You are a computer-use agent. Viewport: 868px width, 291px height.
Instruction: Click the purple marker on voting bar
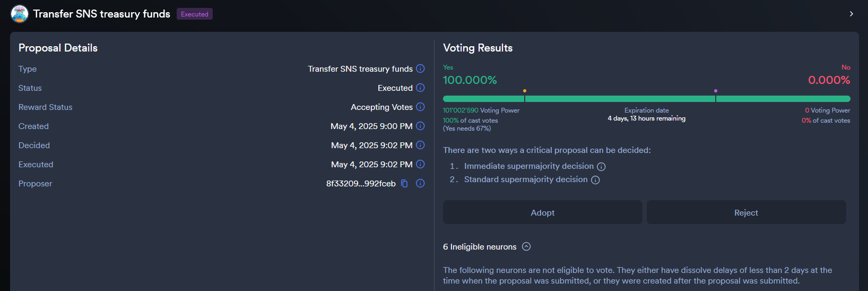coord(716,91)
